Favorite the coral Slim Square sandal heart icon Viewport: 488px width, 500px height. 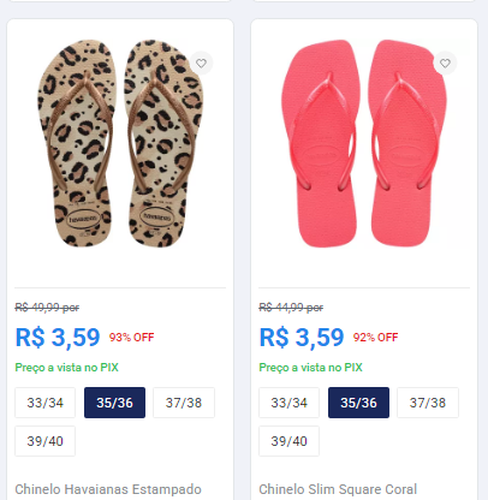[445, 63]
